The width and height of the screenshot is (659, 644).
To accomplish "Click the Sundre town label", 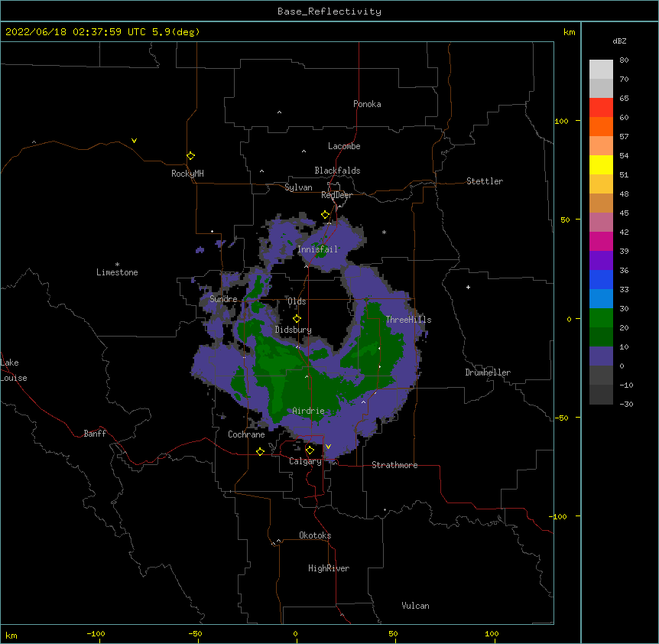I will [223, 299].
